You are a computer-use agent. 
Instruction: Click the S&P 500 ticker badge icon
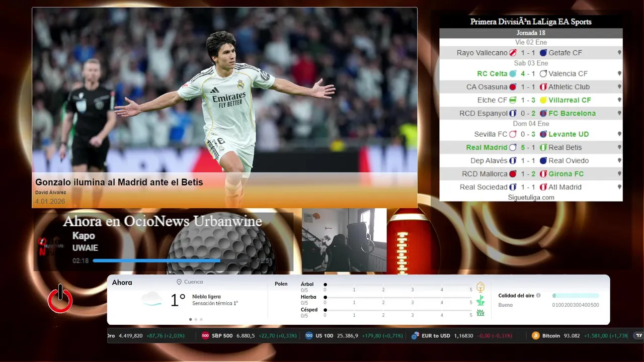(x=205, y=335)
